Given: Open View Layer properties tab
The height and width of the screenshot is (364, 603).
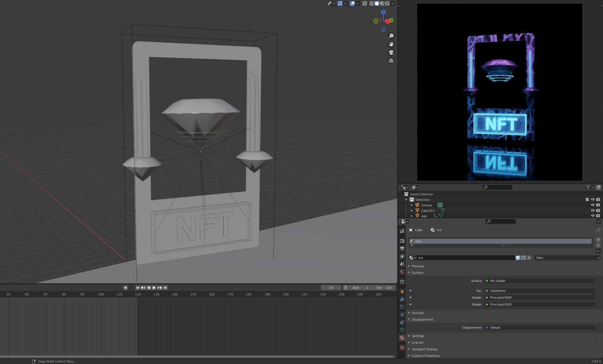Looking at the screenshot, I should [402, 256].
